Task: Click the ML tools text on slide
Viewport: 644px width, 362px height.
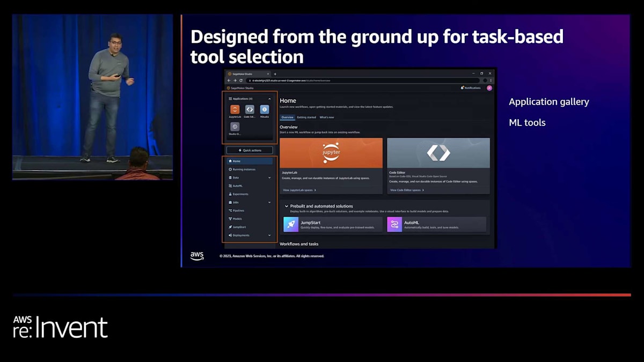Action: [527, 123]
